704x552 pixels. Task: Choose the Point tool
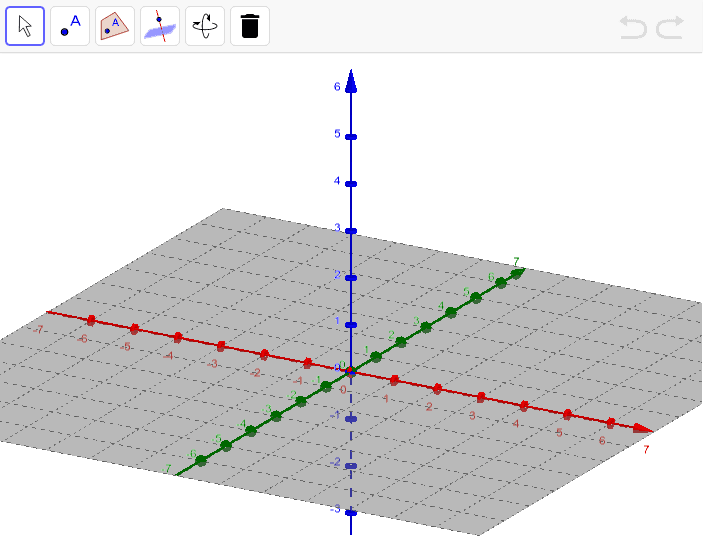(x=70, y=26)
